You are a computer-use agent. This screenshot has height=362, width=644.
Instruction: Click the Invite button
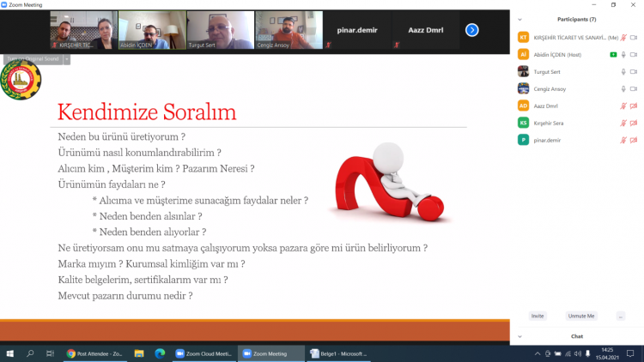pos(538,316)
